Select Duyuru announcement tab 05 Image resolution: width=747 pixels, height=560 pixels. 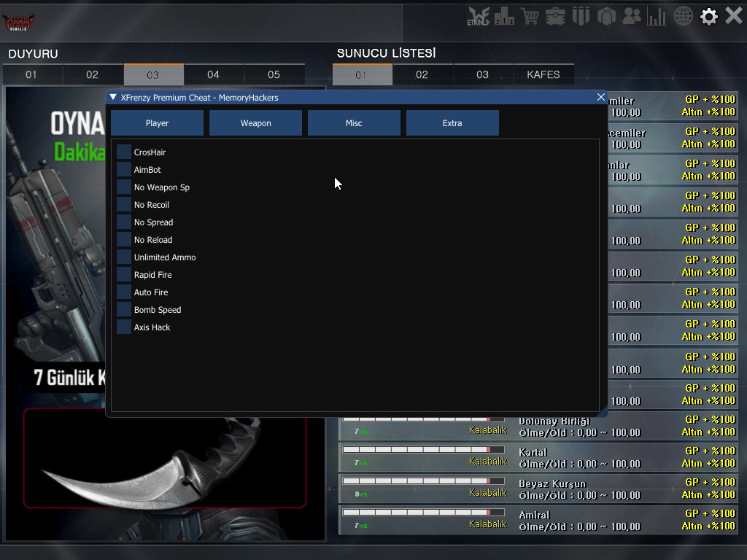click(x=274, y=74)
